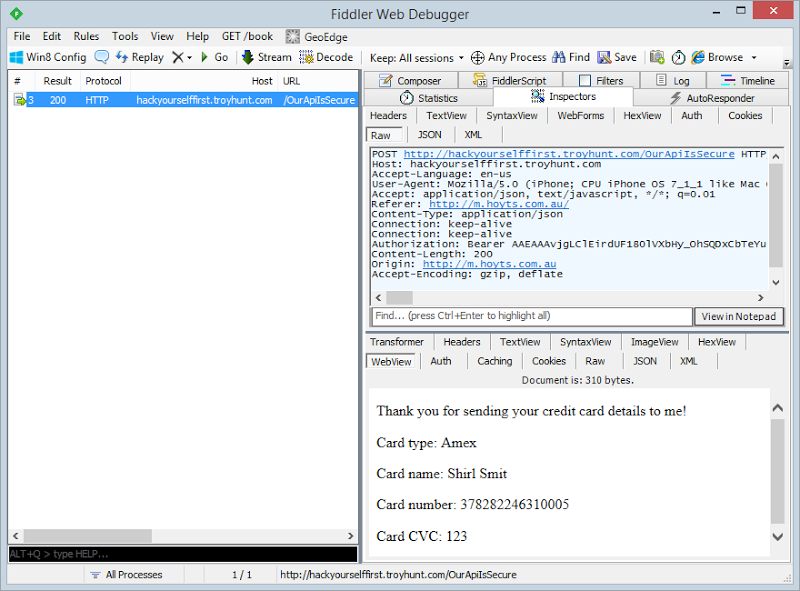The image size is (800, 591).
Task: Switch to the Log tab
Action: click(672, 81)
